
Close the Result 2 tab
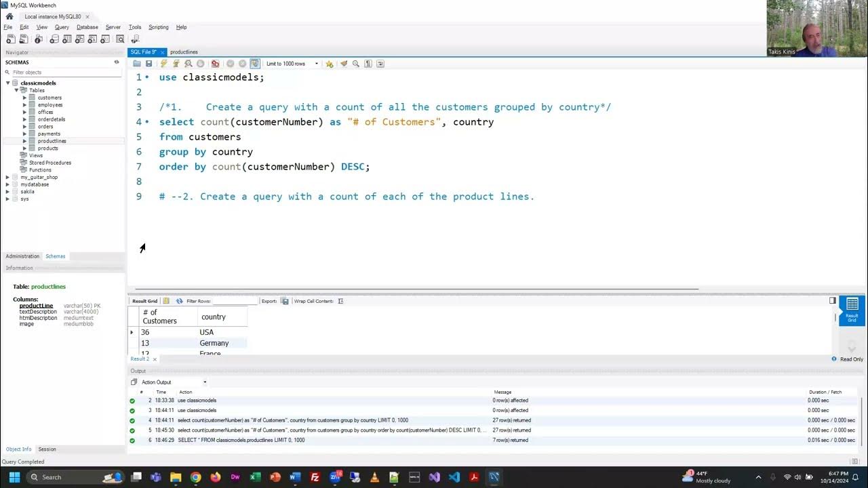(x=155, y=359)
